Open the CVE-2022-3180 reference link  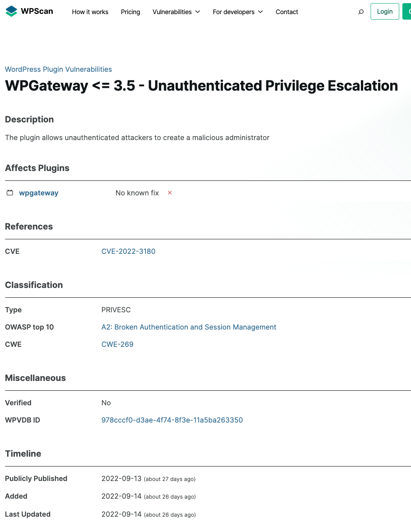pyautogui.click(x=128, y=251)
